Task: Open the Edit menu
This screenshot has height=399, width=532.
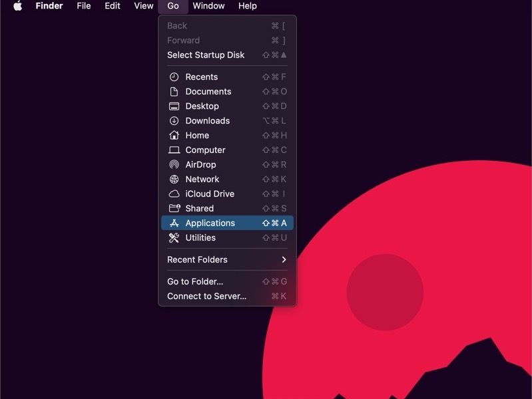Action: click(113, 6)
